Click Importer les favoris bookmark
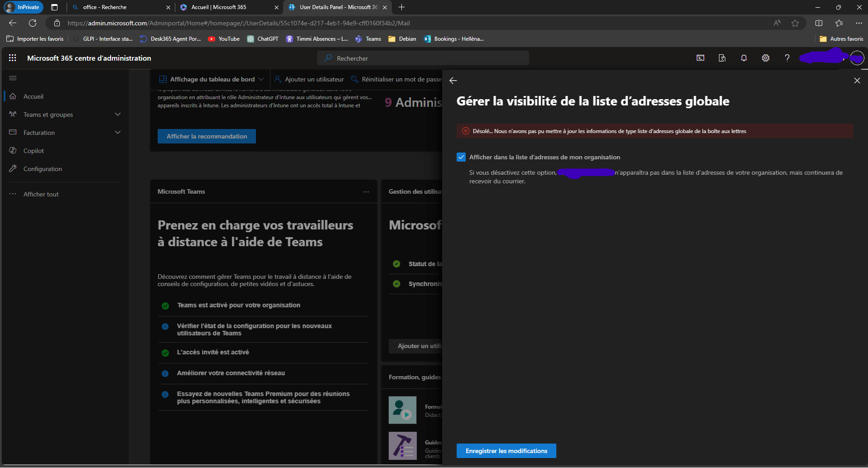The image size is (868, 468). [35, 39]
